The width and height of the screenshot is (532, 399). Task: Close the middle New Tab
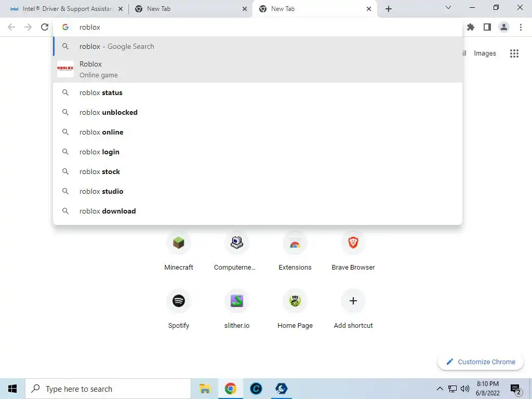pos(245,9)
